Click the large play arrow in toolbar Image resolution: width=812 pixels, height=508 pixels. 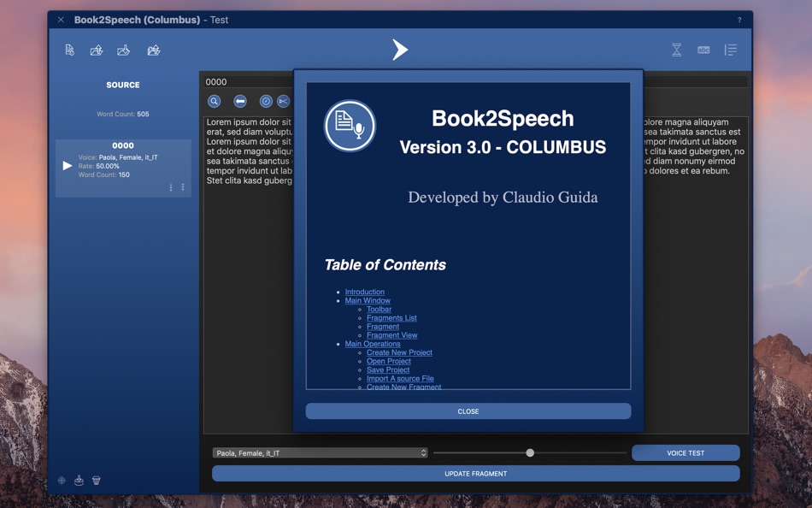click(400, 50)
